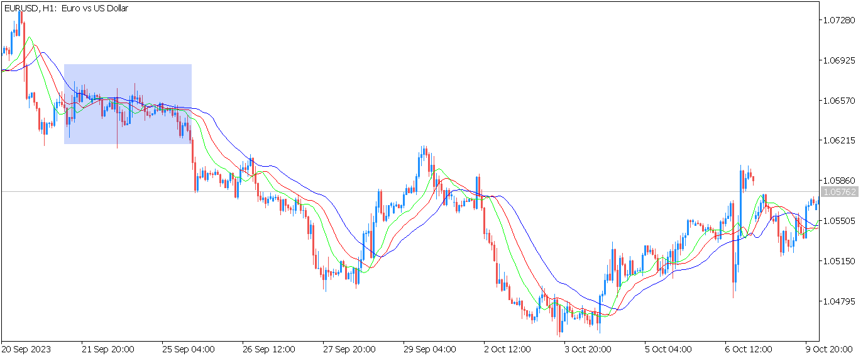Click the 1.04795 price scale label
The height and width of the screenshot is (358, 868).
(x=839, y=301)
